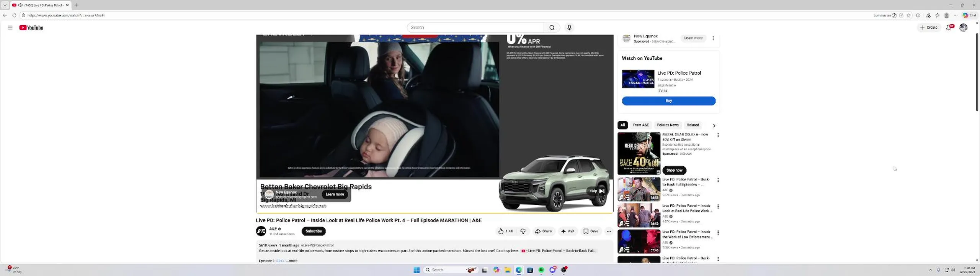Screen dimensions: 980x276
Task: Select the Related filter chip
Action: click(x=693, y=125)
